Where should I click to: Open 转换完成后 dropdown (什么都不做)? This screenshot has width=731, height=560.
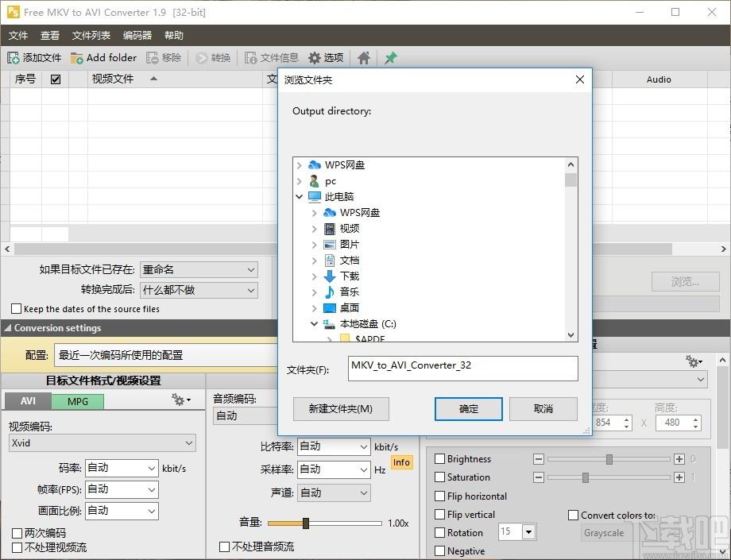[199, 290]
